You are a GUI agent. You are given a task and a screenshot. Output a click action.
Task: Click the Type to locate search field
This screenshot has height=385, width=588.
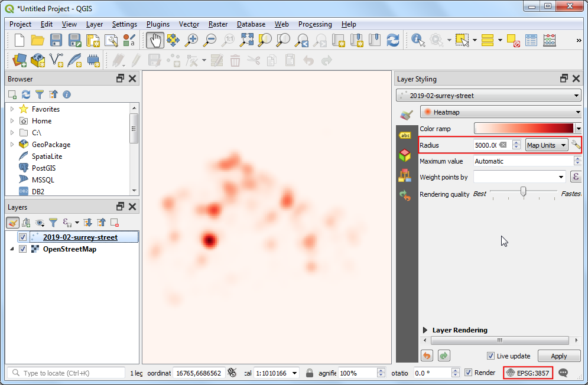pos(68,373)
